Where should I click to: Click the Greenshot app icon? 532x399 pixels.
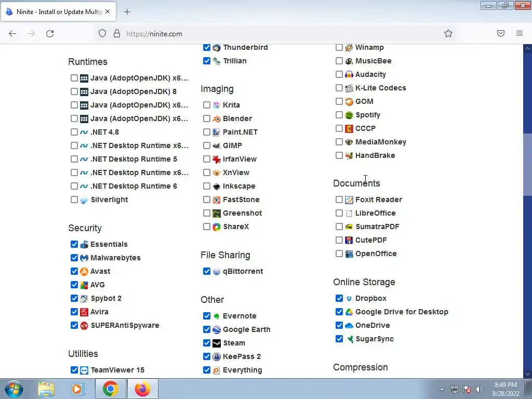coord(217,214)
